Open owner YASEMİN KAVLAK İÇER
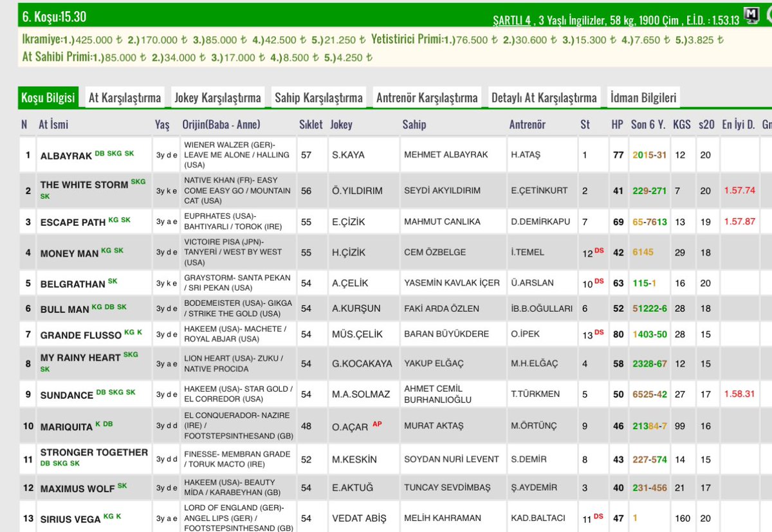 click(452, 283)
